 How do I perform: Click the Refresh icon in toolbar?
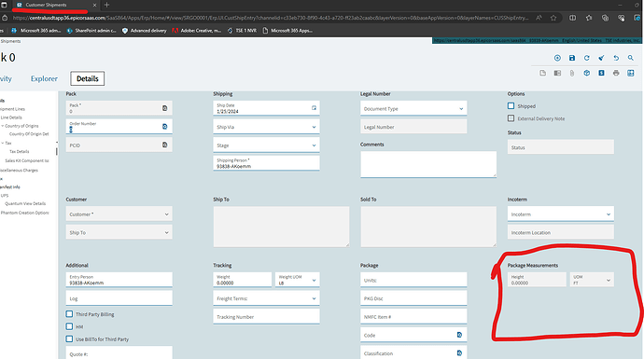[x=586, y=58]
